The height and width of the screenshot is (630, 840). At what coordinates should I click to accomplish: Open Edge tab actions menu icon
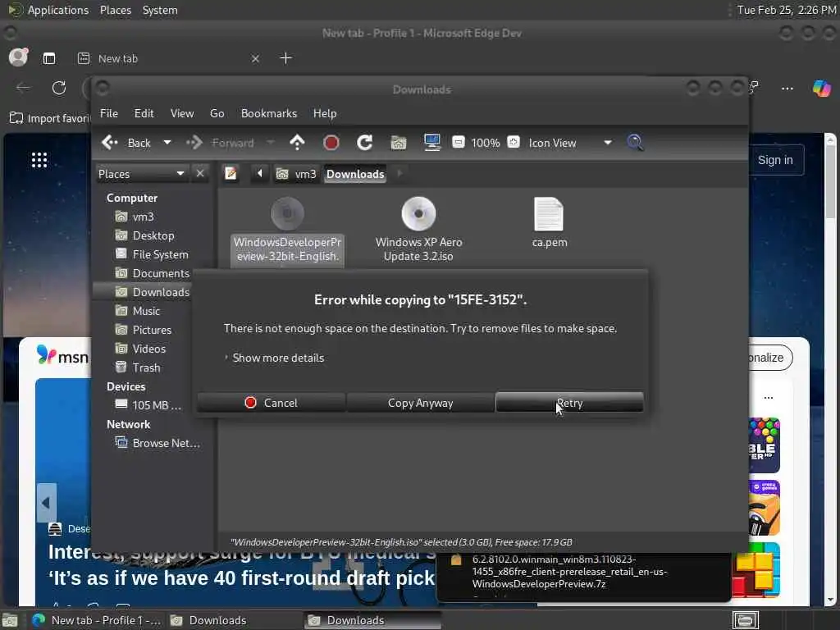point(49,58)
